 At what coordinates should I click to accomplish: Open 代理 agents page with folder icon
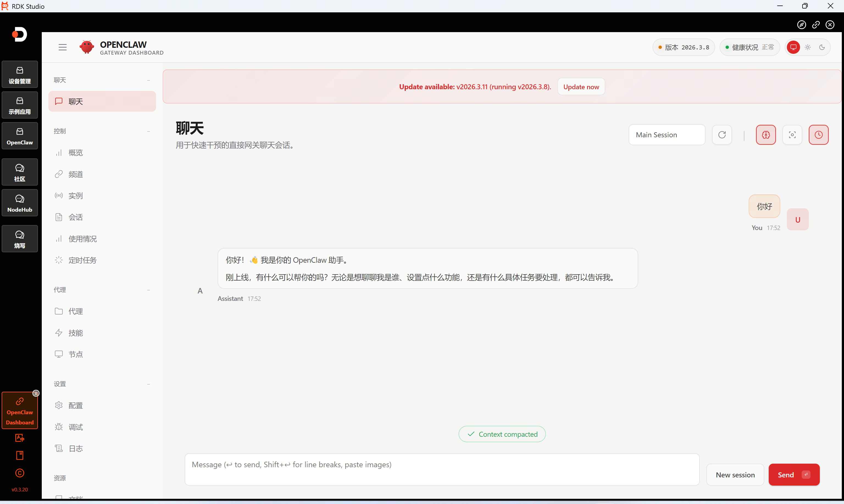[102, 312]
